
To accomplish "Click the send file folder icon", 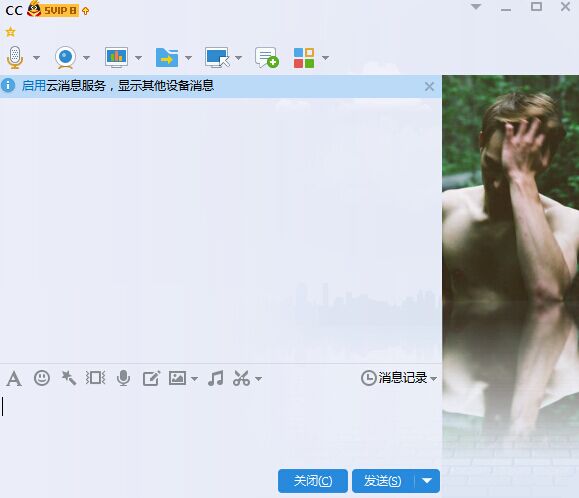I will pyautogui.click(x=167, y=57).
